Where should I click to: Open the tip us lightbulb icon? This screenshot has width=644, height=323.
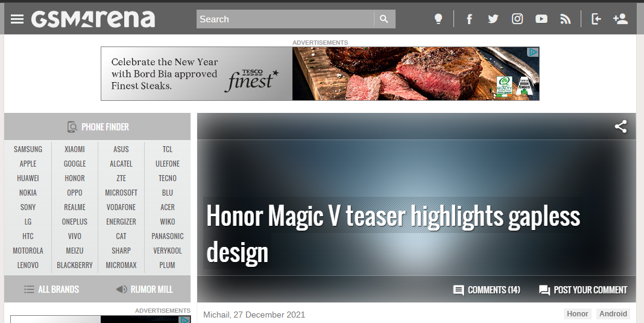coord(438,19)
